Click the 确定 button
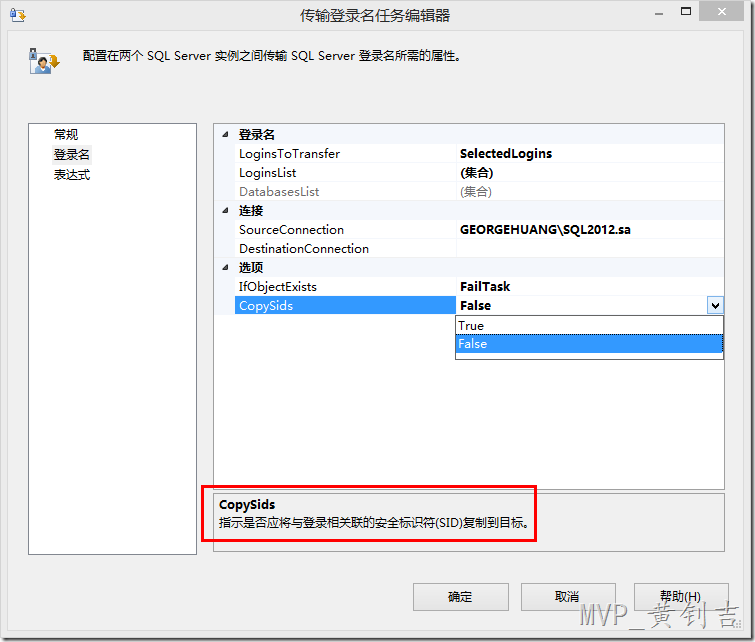 coord(460,597)
